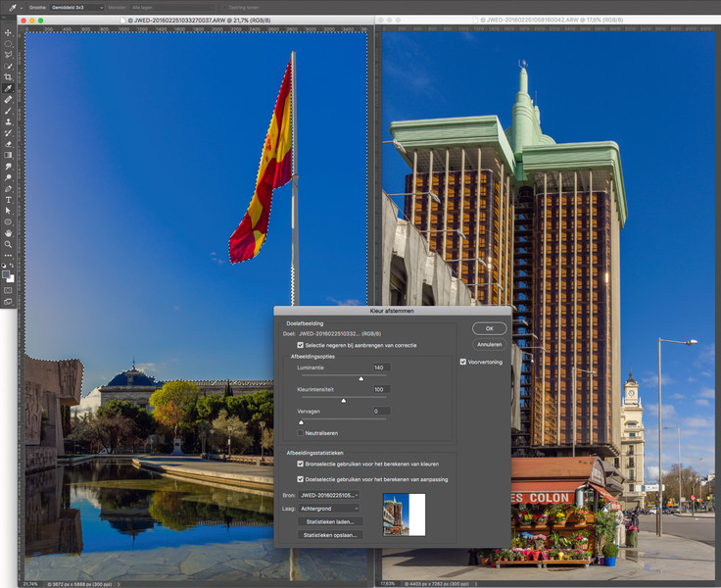The height and width of the screenshot is (588, 721).
Task: Uncheck Selectie negeren bij aanbrengen van correctie
Action: pos(301,345)
